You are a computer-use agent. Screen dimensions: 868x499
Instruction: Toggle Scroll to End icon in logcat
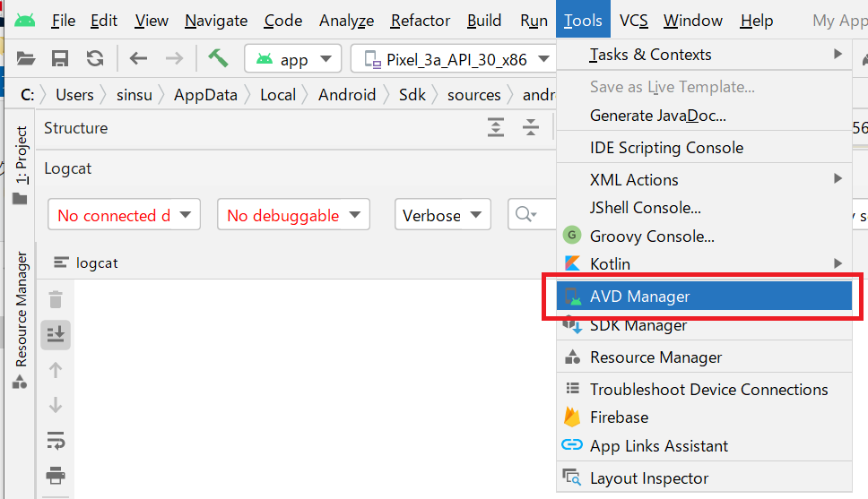click(56, 334)
